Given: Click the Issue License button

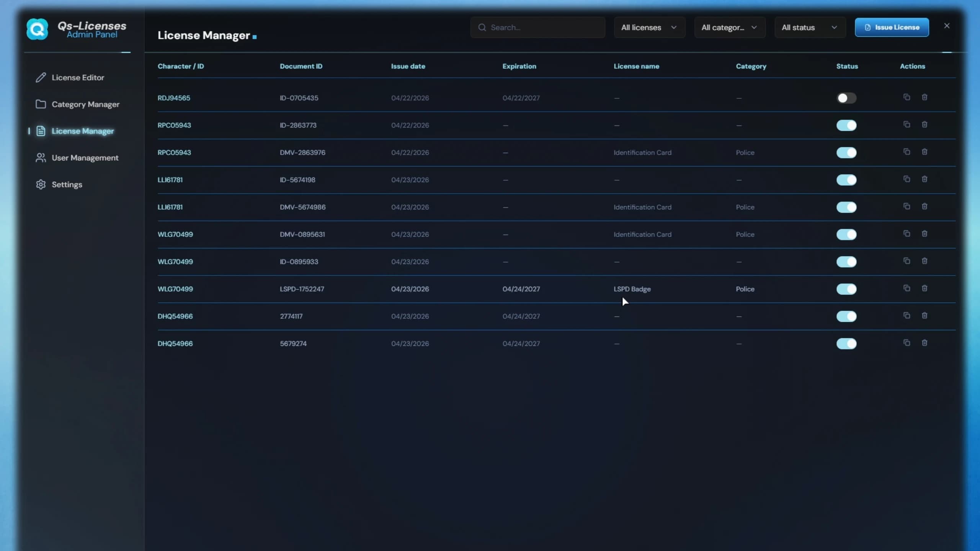Looking at the screenshot, I should 892,28.
